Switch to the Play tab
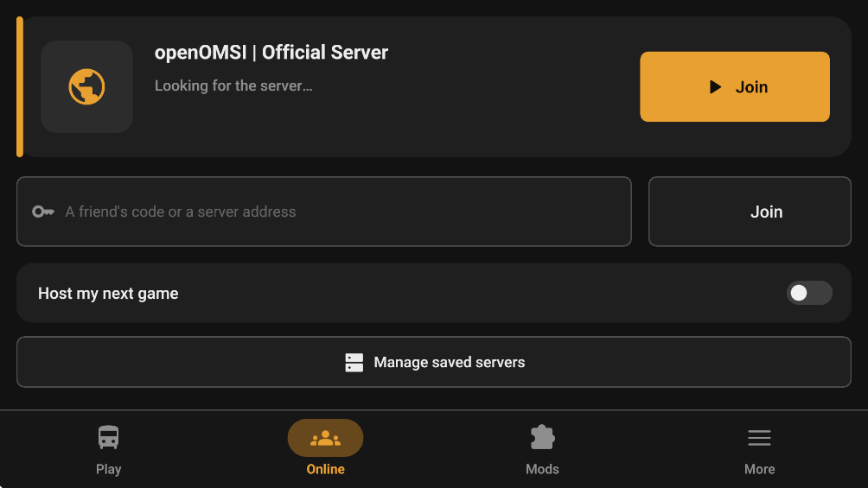The width and height of the screenshot is (868, 488). pos(109,450)
